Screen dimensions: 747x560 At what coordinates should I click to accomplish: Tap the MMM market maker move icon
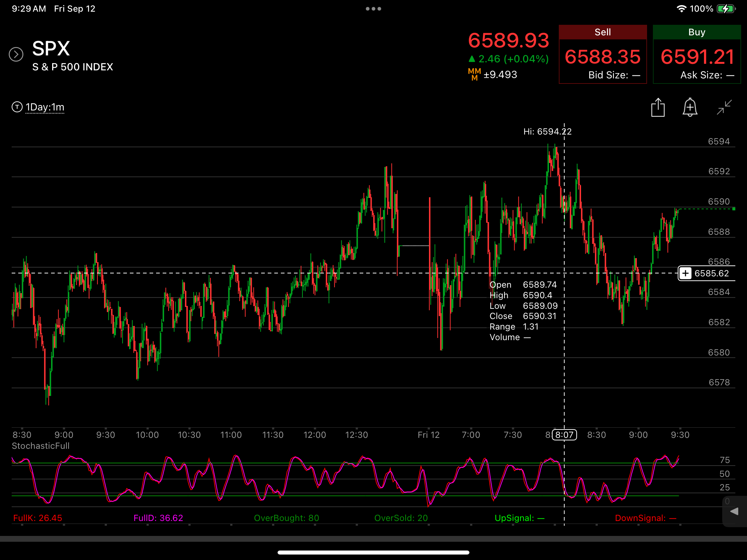475,74
